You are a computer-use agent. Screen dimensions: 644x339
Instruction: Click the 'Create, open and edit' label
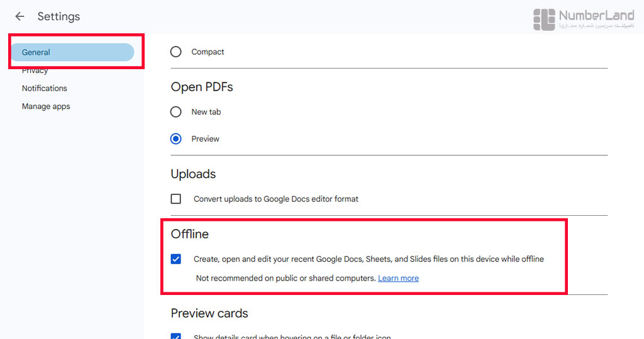(369, 259)
